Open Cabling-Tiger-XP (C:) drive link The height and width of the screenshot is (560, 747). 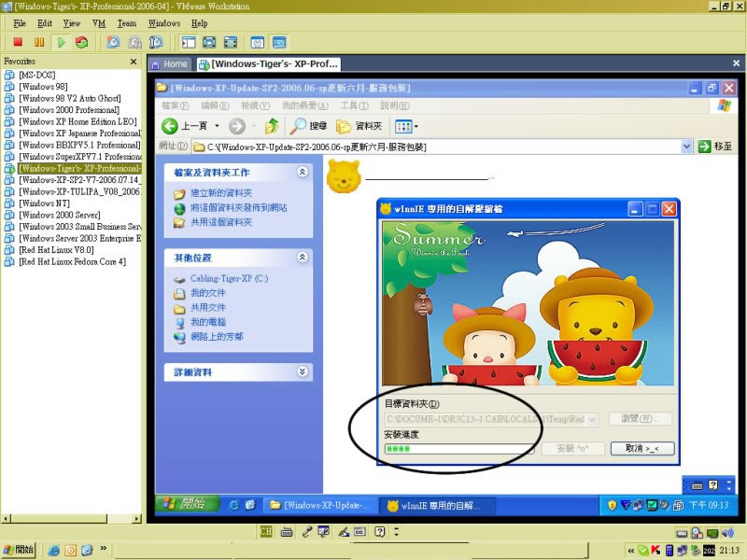(229, 278)
